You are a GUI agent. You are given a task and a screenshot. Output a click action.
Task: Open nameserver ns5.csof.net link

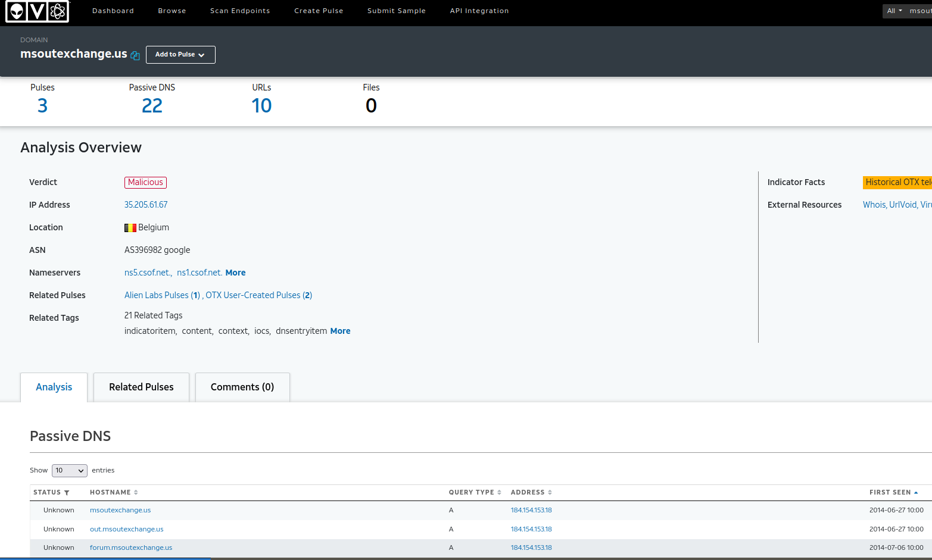point(148,273)
